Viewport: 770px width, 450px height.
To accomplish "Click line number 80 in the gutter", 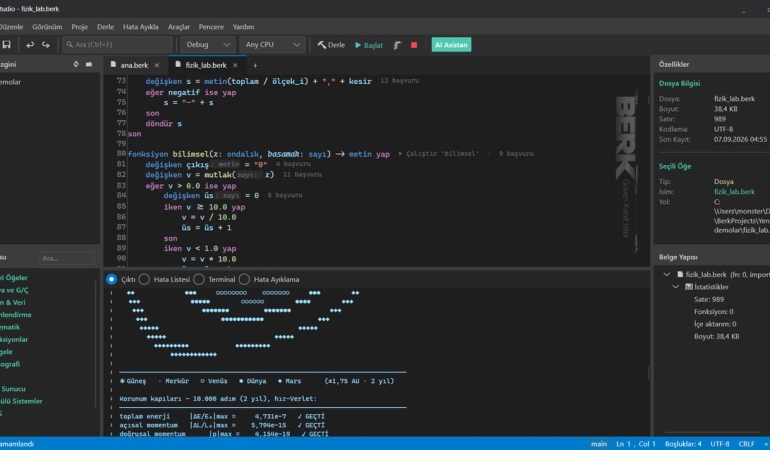I will 121,153.
